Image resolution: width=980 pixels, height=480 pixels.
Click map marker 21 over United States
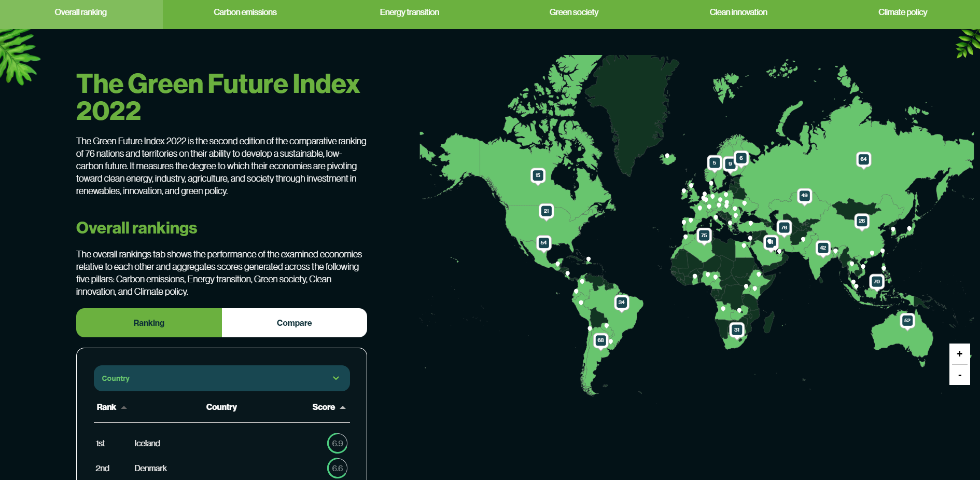(x=546, y=211)
